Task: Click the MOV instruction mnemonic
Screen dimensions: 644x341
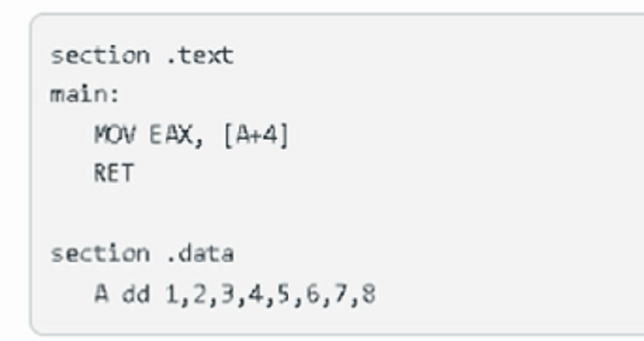Action: coord(114,135)
